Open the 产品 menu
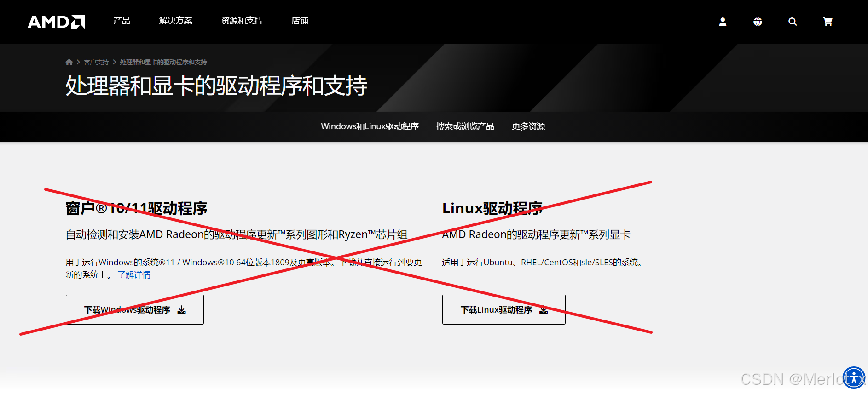Viewport: 868px width, 394px height. (x=122, y=21)
